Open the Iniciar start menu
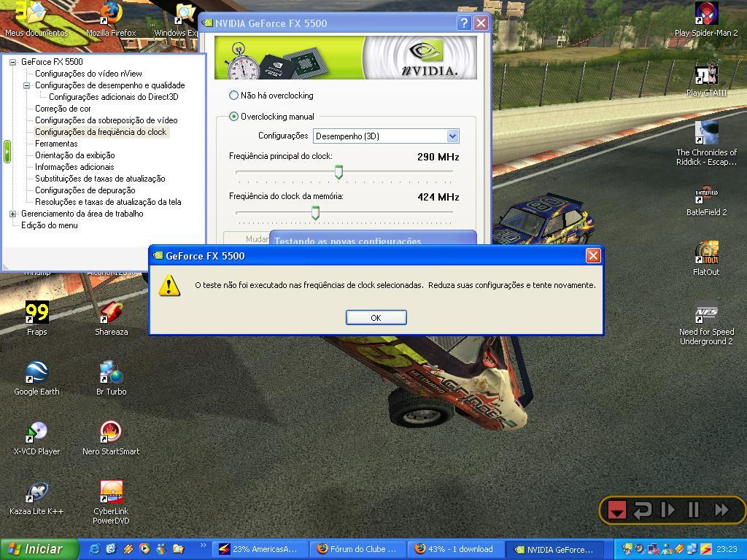Screen dimensions: 747x560 point(39,549)
